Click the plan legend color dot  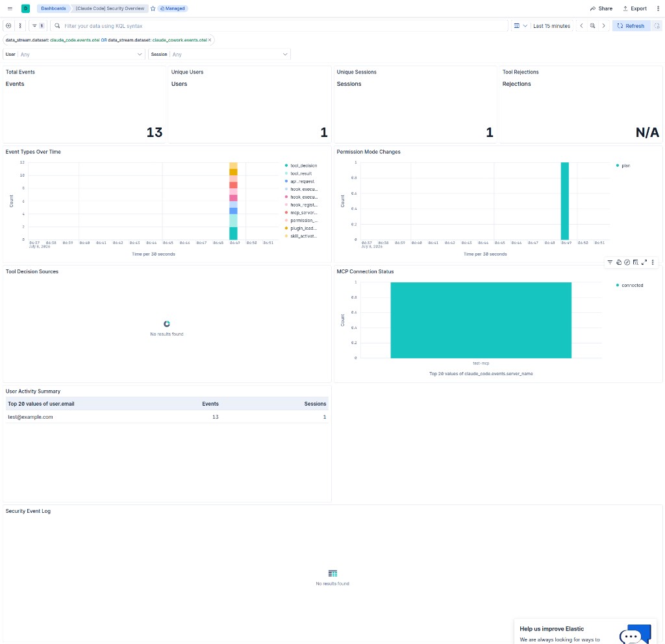click(x=618, y=166)
